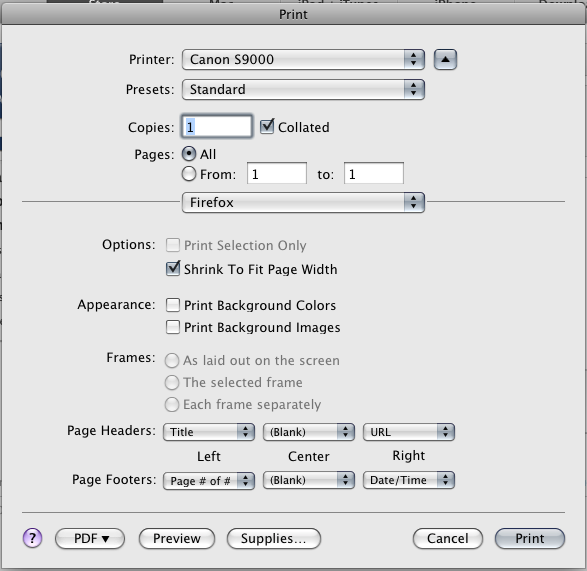Disable Shrink To Fit Page Width
The height and width of the screenshot is (571, 587).
point(173,268)
